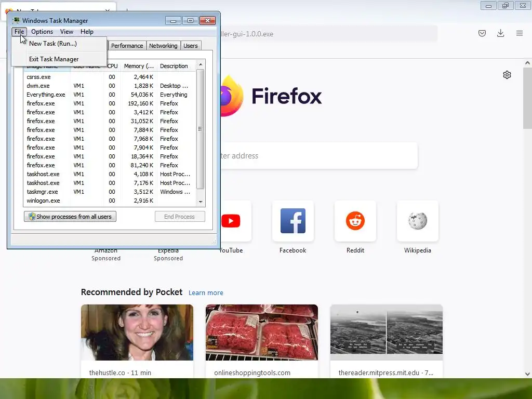Click the Amazon Sponsored shortcut label
The height and width of the screenshot is (399, 532).
click(106, 255)
